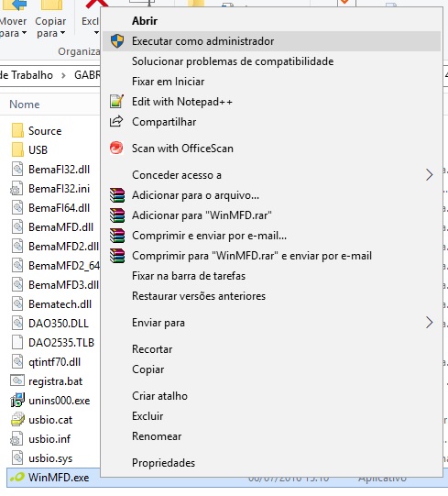The width and height of the screenshot is (448, 496).
Task: Click the GABR breadcrumb folder segment
Action: click(87, 75)
